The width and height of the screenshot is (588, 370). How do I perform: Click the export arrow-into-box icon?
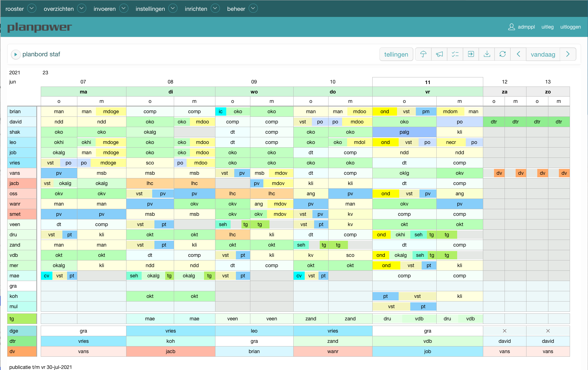click(471, 54)
